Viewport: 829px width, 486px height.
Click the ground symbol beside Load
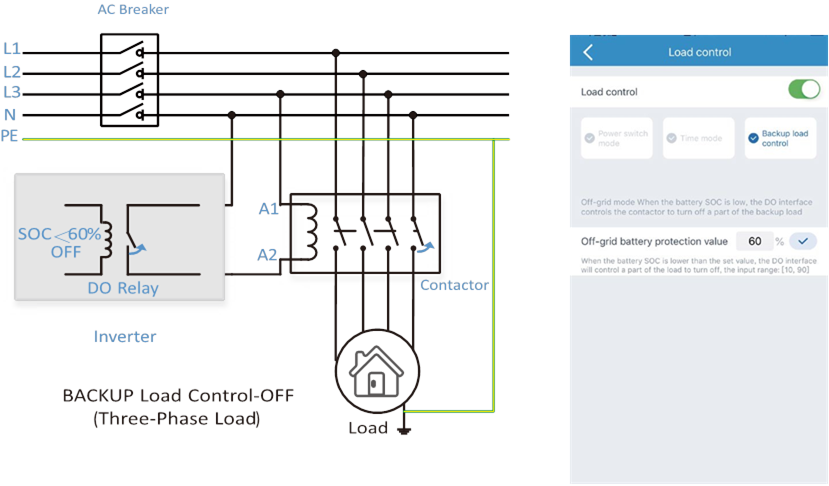tap(406, 430)
